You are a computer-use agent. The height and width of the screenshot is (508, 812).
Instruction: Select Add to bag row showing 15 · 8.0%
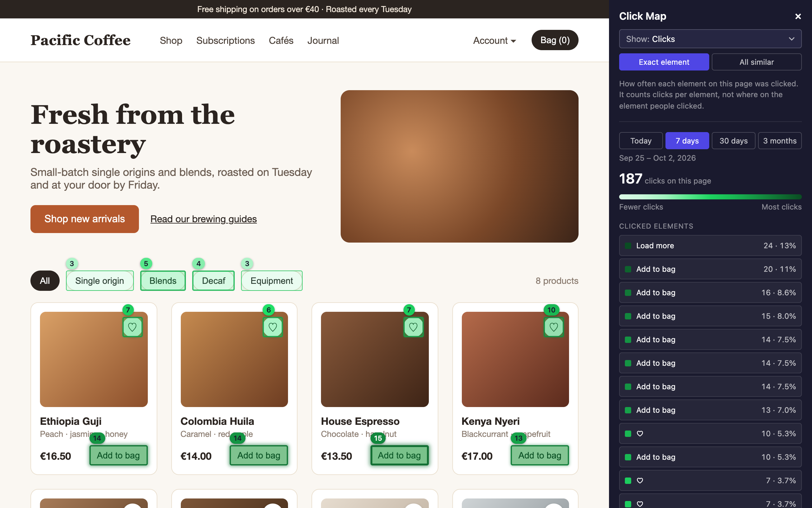click(710, 316)
